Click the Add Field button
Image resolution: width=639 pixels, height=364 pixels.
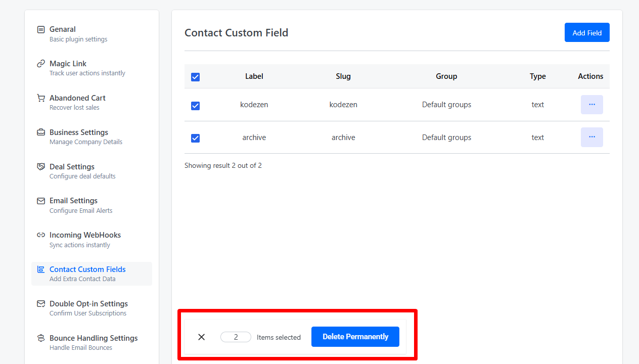pos(587,32)
